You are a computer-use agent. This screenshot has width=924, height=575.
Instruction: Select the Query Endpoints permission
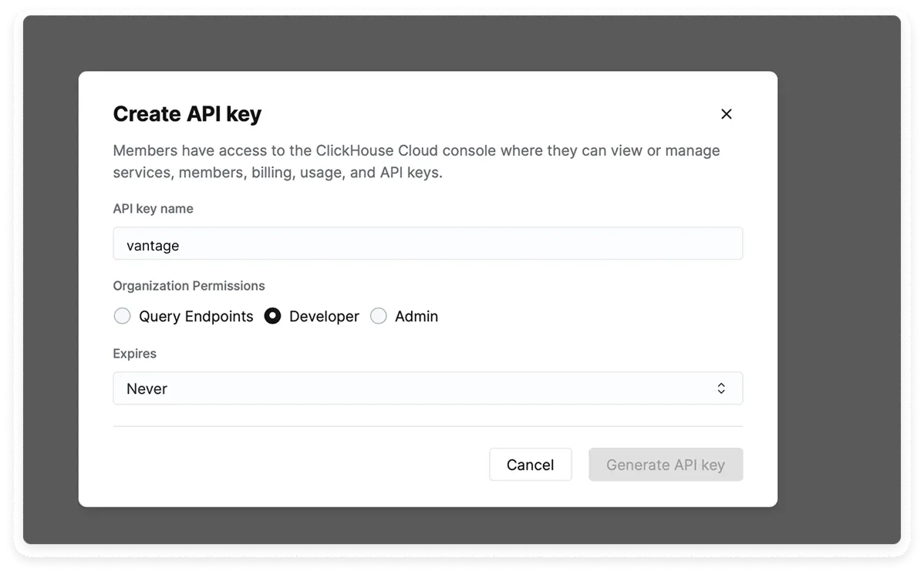122,316
